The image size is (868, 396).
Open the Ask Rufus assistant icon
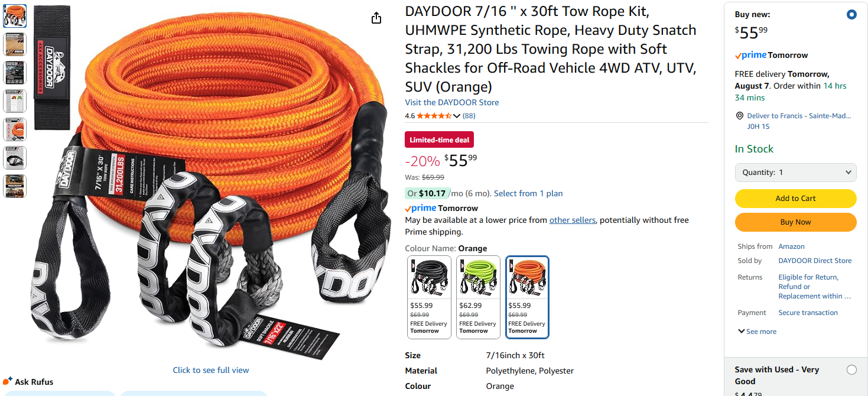pyautogui.click(x=8, y=381)
